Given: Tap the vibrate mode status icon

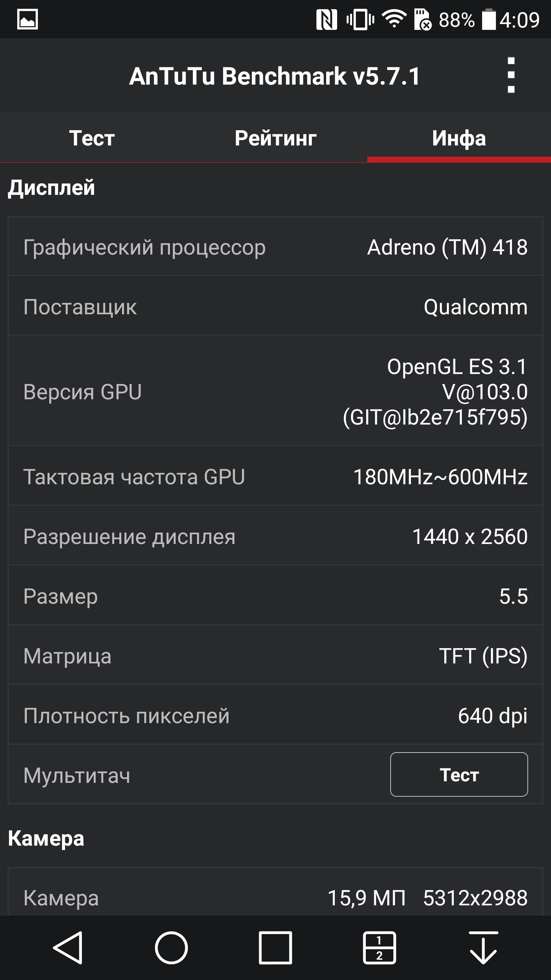Looking at the screenshot, I should (x=360, y=20).
